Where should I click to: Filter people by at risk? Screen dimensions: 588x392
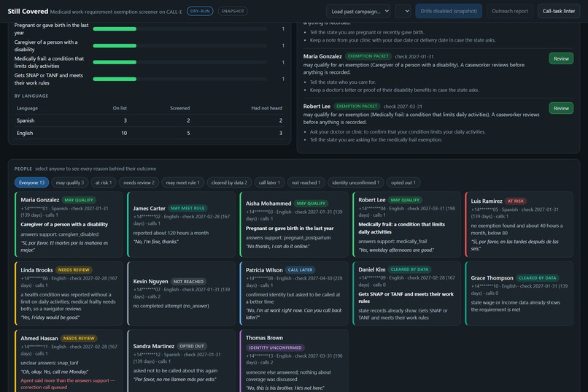[104, 182]
